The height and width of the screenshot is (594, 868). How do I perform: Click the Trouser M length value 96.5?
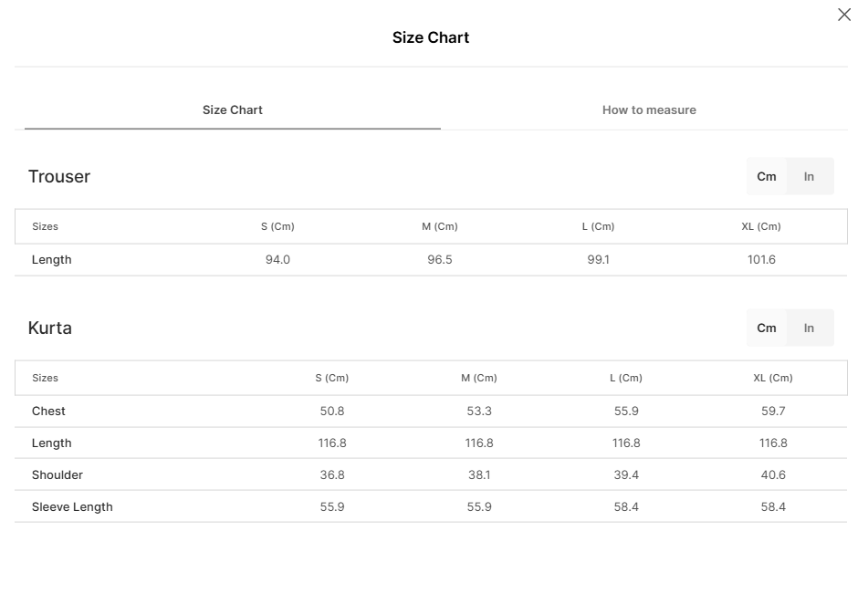point(440,259)
